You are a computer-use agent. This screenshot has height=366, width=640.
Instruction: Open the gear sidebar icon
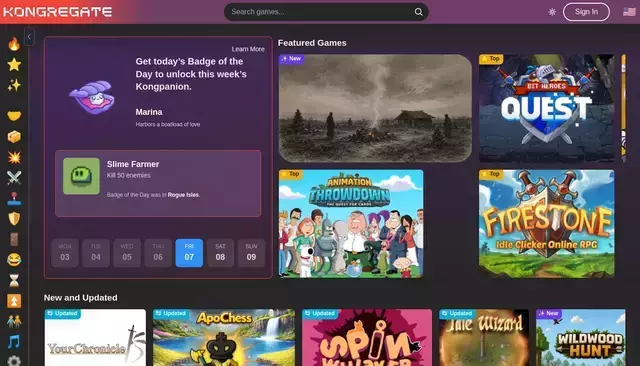point(14,361)
